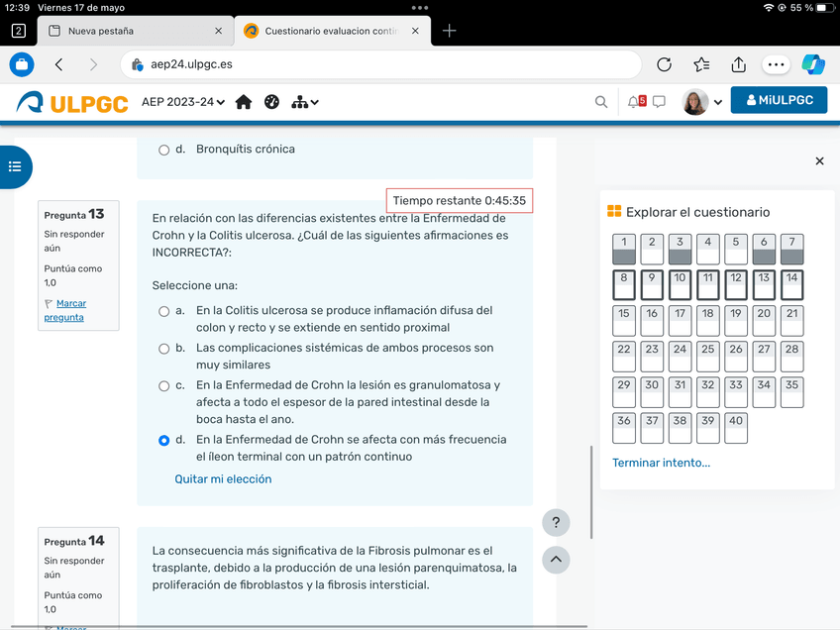This screenshot has height=630, width=840.
Task: Open the dashboard gauge icon
Action: coord(271,102)
